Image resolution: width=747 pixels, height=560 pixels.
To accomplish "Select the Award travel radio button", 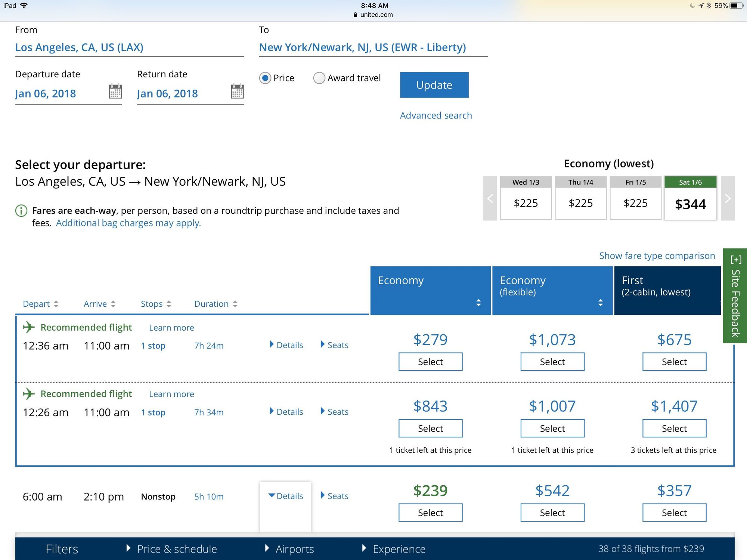I will pos(319,78).
